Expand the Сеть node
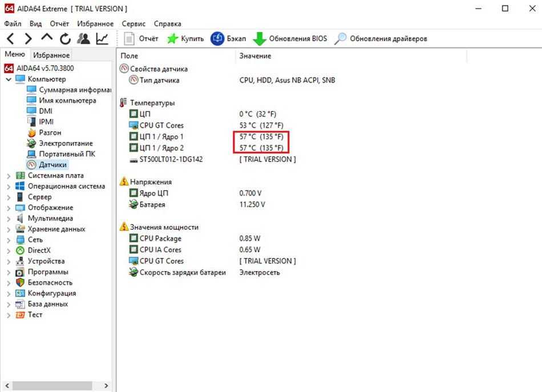This screenshot has height=392, width=542. [x=9, y=240]
